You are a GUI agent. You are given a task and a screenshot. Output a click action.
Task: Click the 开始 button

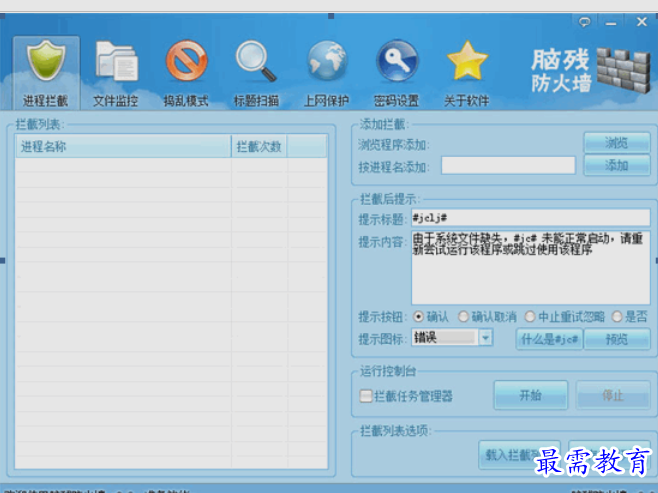click(530, 395)
